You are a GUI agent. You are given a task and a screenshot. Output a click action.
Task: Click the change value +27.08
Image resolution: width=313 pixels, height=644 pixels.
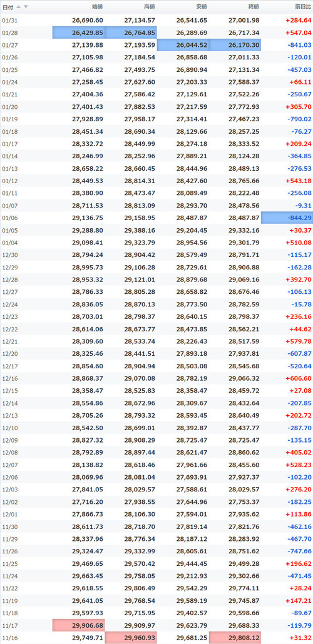point(300,391)
